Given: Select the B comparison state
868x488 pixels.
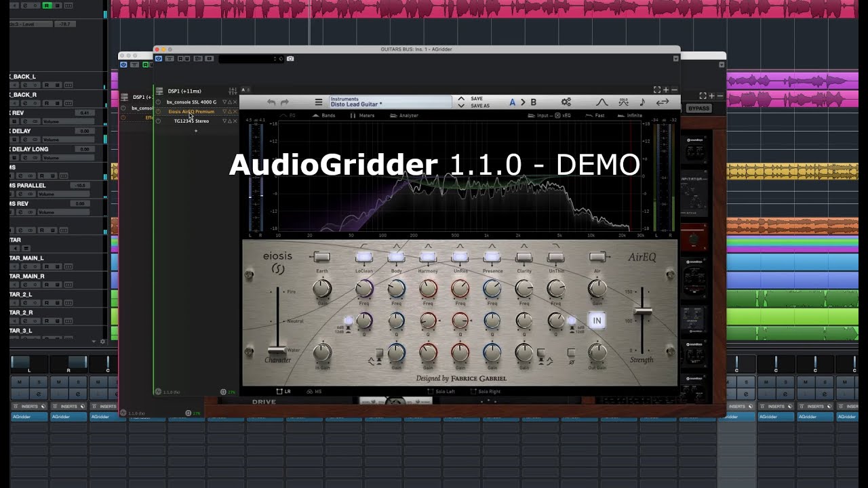Looking at the screenshot, I should (533, 102).
